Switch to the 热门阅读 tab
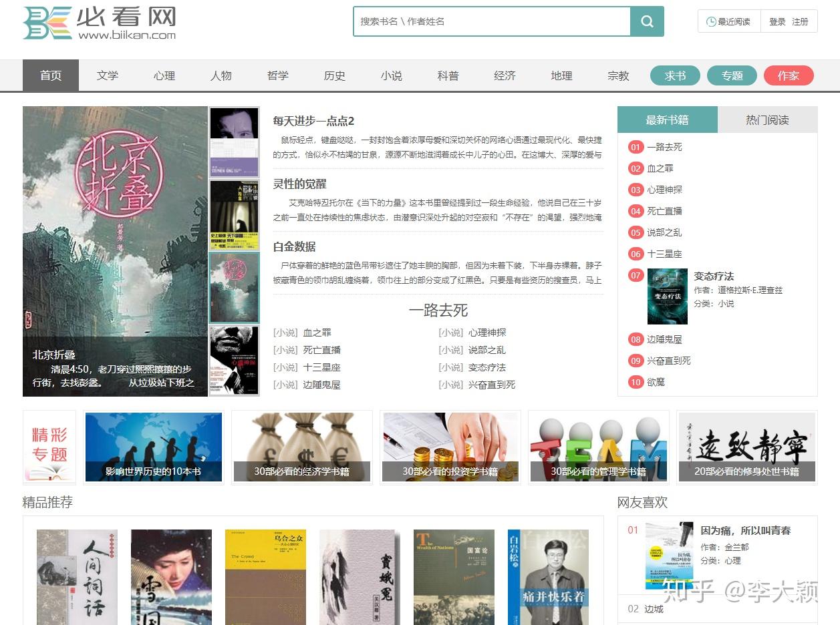Viewport: 840px width, 625px height. (x=767, y=120)
